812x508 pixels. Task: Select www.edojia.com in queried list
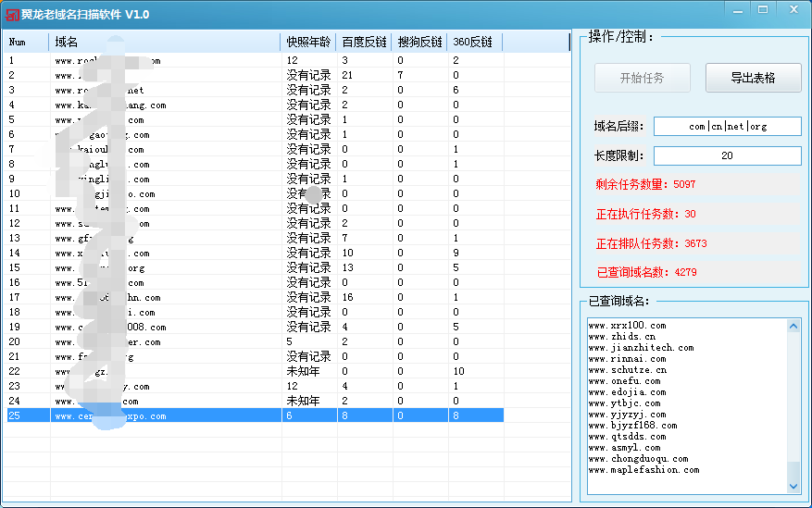tap(627, 392)
